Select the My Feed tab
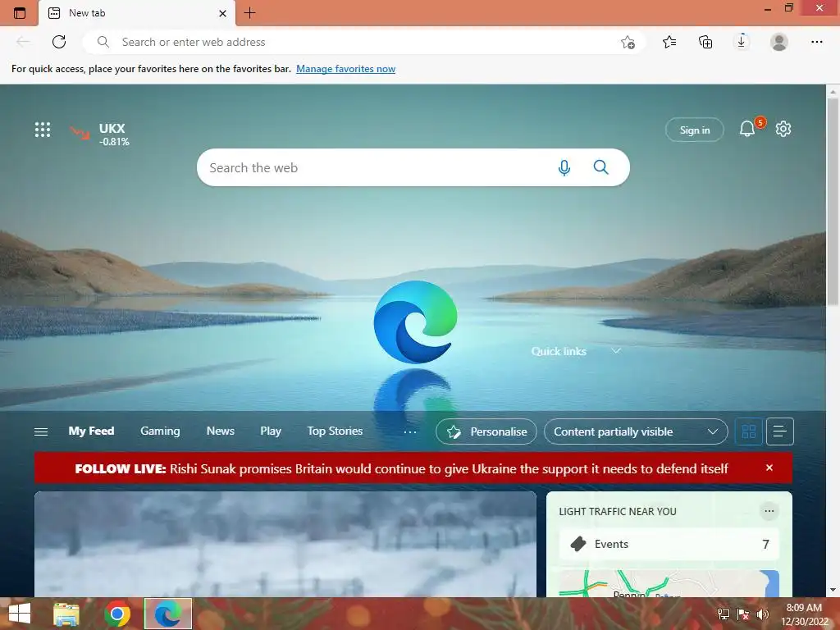 point(91,431)
